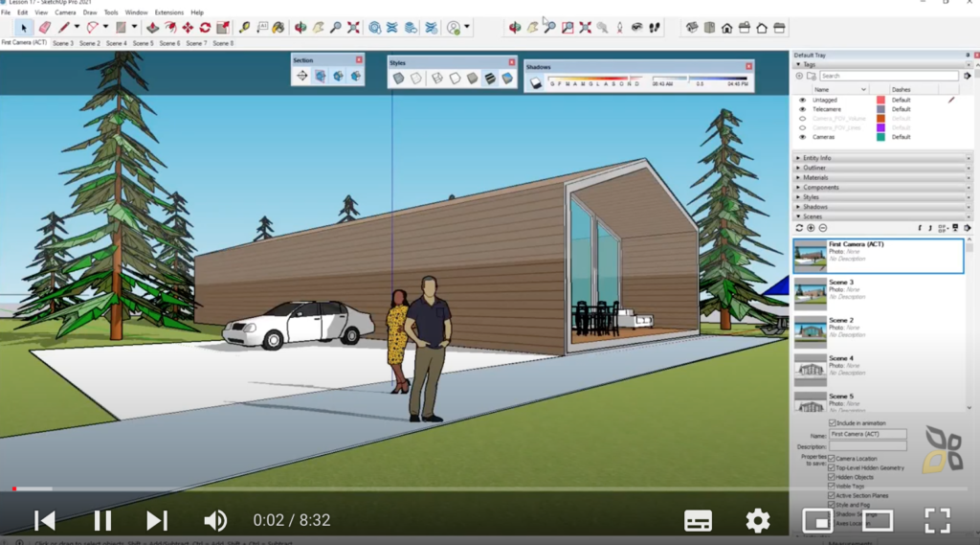Select the Offset tool

tap(170, 28)
